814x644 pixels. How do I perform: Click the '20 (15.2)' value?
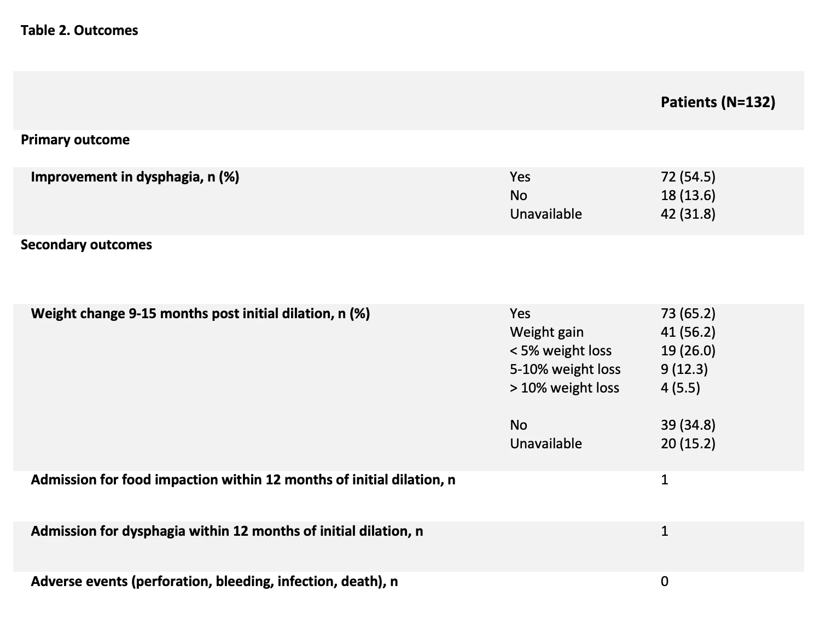[x=688, y=444]
